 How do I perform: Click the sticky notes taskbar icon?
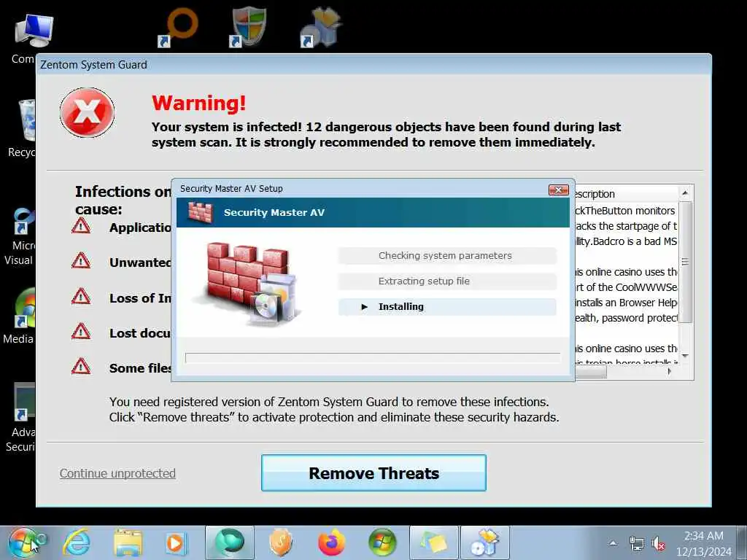[434, 542]
